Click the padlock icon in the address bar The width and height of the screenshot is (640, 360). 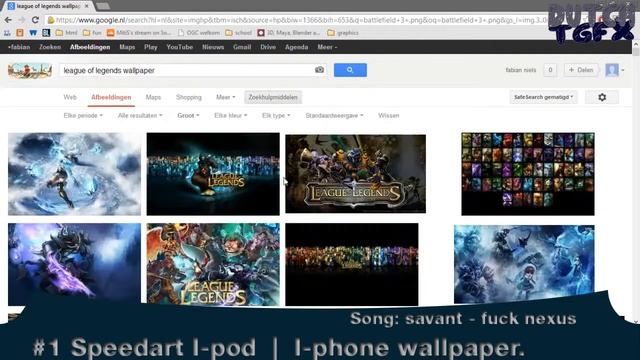click(51, 20)
